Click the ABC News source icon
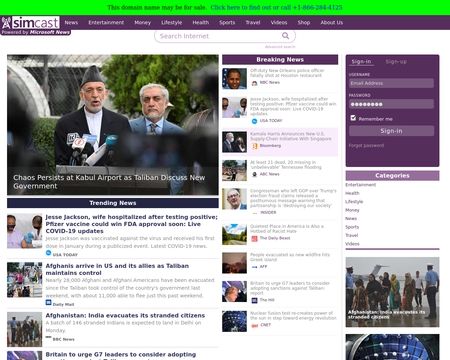The height and width of the screenshot is (360, 450). click(255, 174)
